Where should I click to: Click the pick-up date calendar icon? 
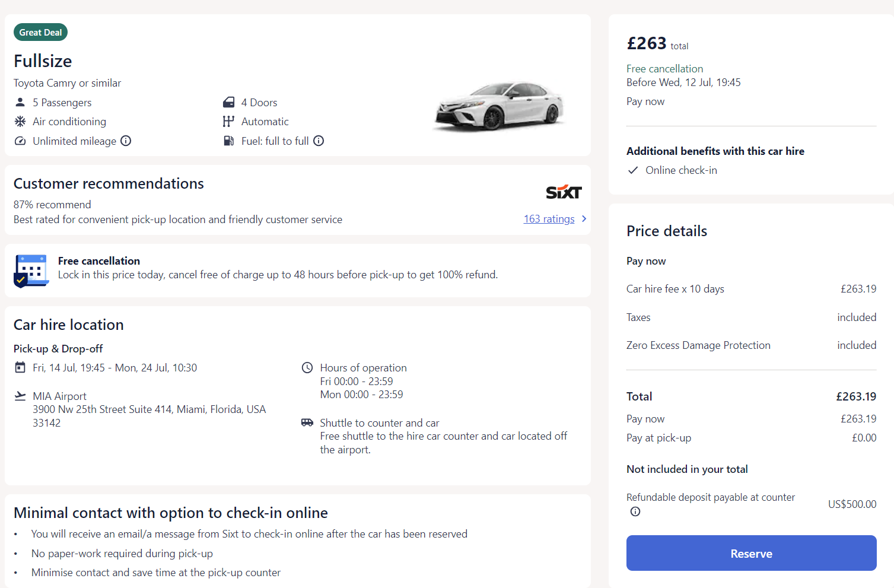pyautogui.click(x=20, y=367)
